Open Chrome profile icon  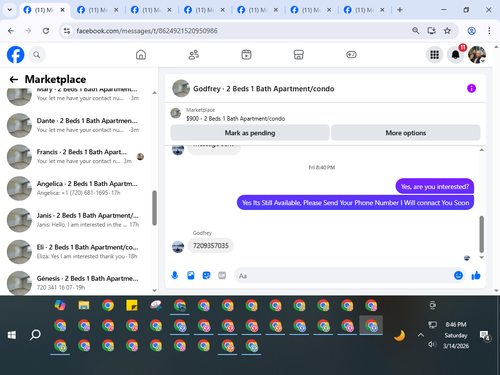point(471,31)
